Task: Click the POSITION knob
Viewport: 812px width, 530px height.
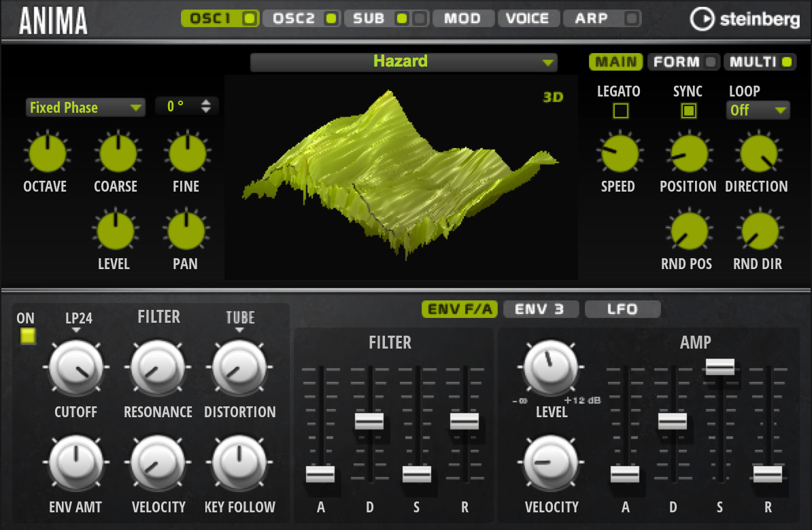Action: pos(690,153)
